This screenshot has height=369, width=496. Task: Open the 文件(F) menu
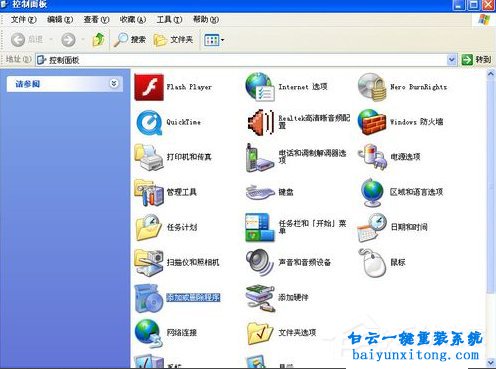(24, 20)
